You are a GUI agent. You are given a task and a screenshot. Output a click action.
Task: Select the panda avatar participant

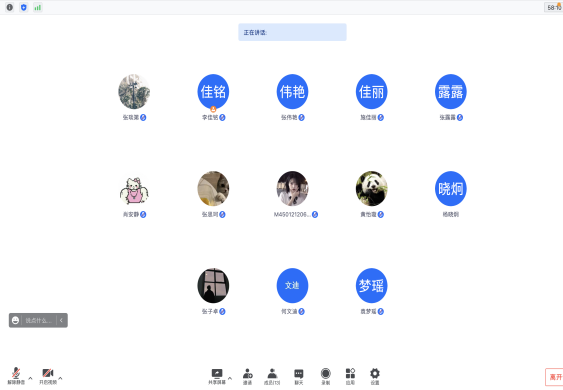(x=371, y=189)
